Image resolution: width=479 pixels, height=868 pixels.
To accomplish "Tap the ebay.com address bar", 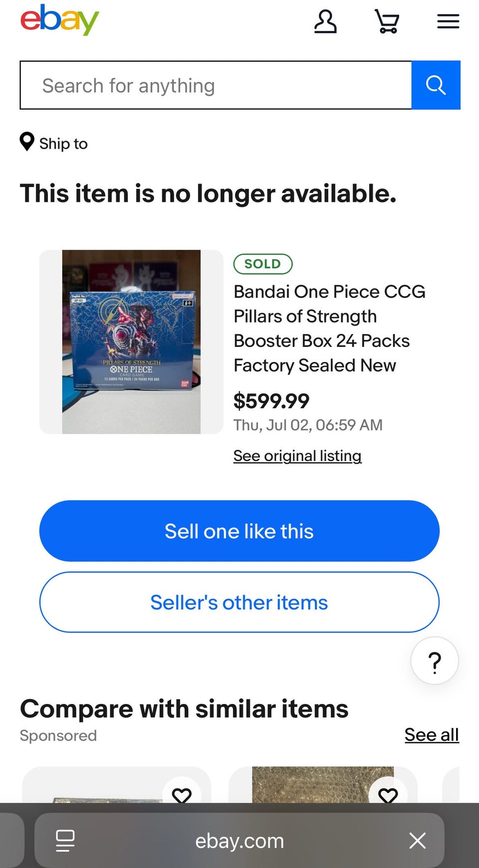I will click(239, 841).
